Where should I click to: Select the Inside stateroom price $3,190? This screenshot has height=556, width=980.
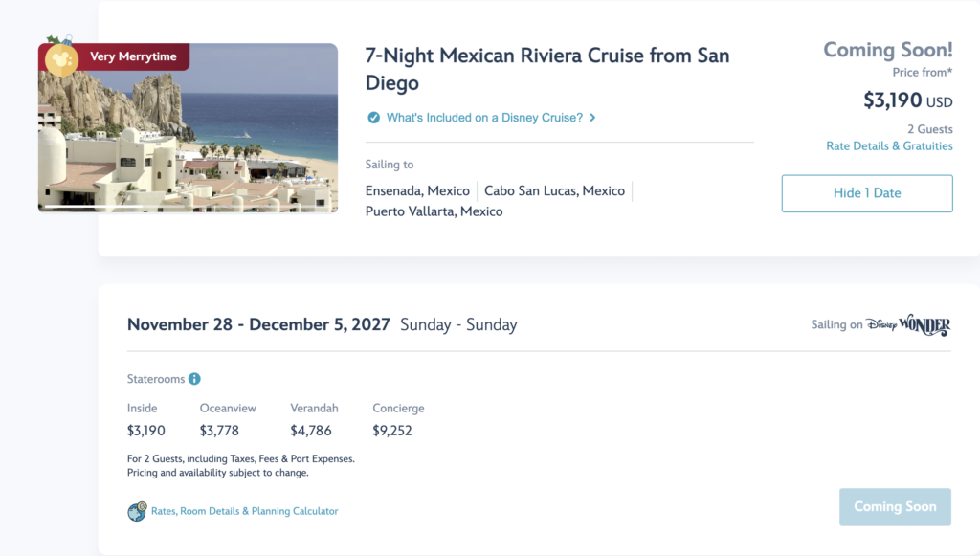[146, 431]
